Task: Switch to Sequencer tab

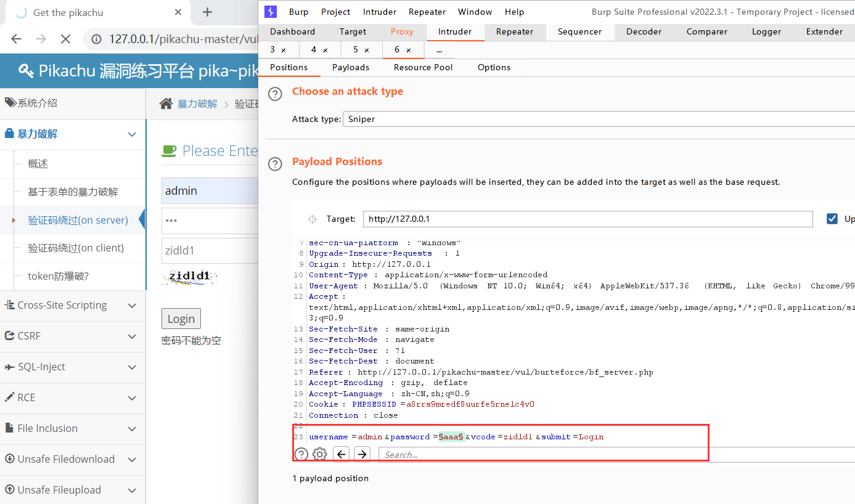Action: click(x=580, y=31)
